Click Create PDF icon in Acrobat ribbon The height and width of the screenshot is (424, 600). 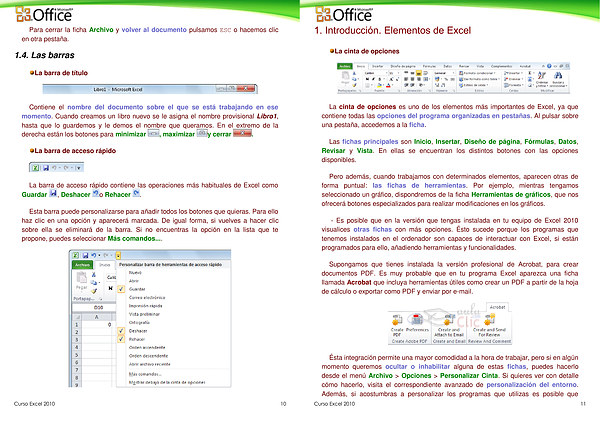[x=397, y=320]
